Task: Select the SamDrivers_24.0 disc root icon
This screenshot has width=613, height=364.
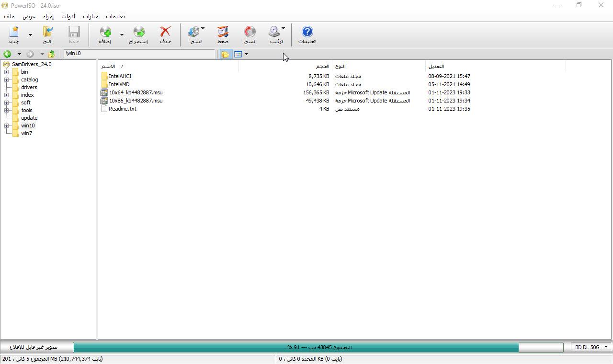Action: click(x=6, y=64)
